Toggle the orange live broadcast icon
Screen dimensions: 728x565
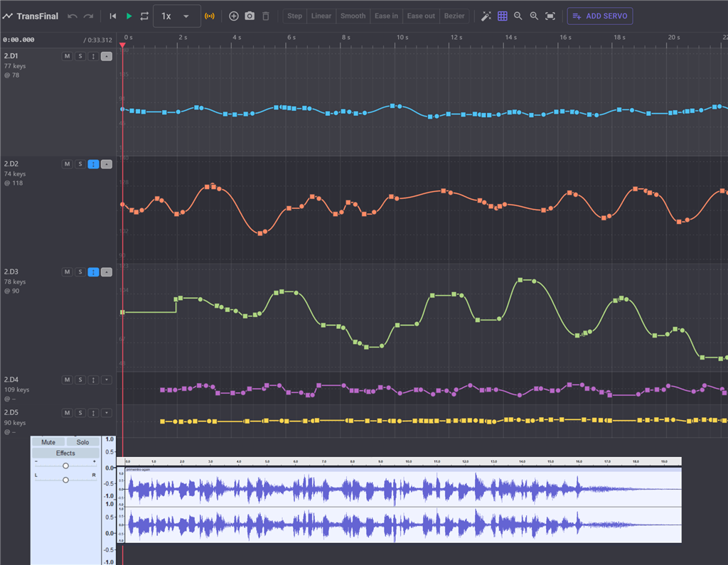[x=210, y=16]
